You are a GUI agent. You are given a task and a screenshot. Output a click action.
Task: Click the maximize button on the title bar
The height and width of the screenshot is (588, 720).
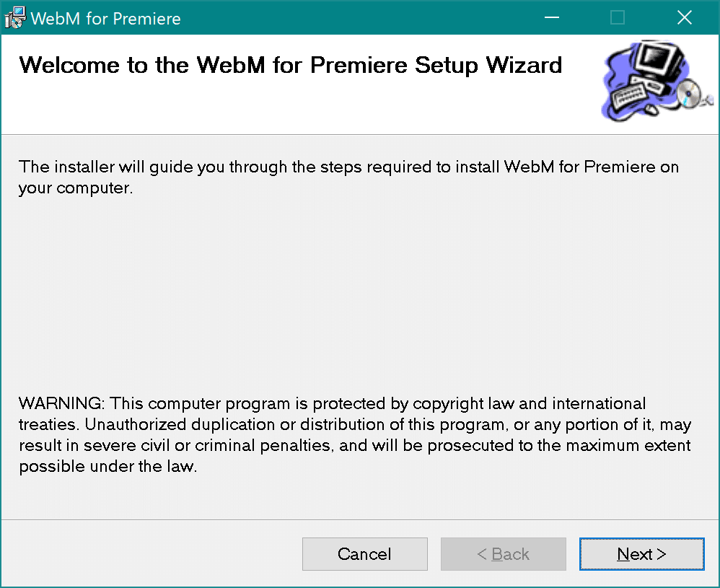(617, 17)
